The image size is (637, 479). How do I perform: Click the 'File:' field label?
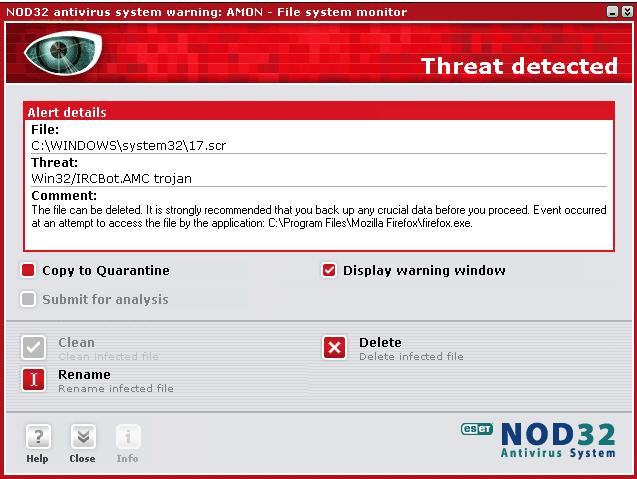pos(45,130)
